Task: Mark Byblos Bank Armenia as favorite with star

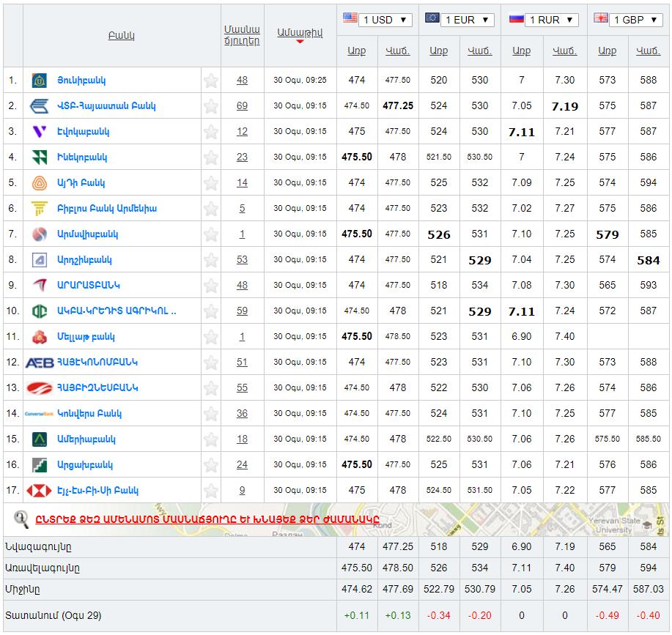Action: [211, 209]
